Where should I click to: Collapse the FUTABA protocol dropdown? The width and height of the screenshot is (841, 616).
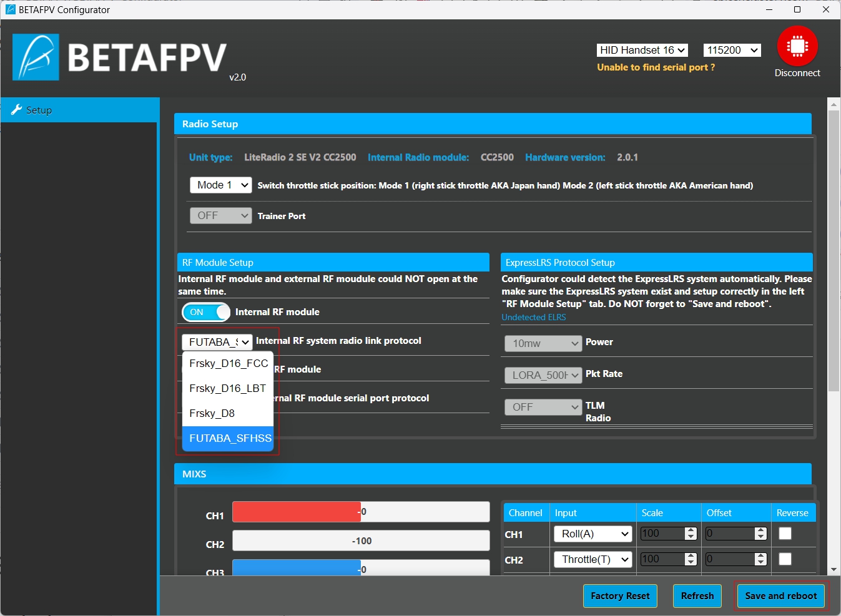tap(217, 342)
